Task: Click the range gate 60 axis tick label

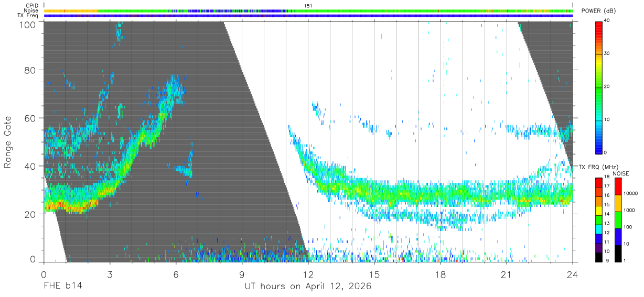Action: pyautogui.click(x=31, y=118)
